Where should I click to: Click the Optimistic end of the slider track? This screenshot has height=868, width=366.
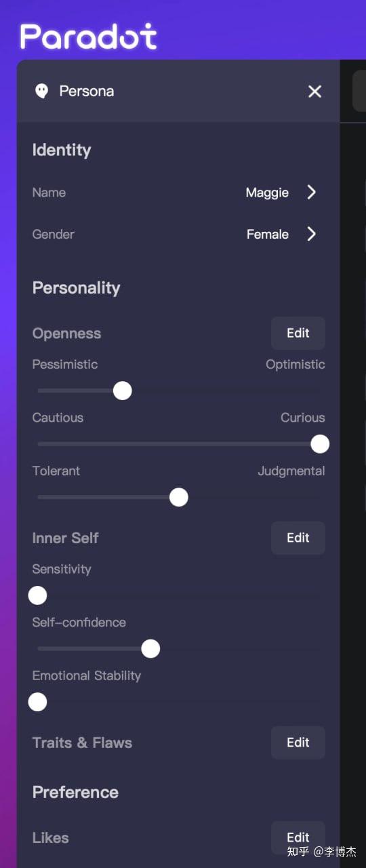click(x=316, y=391)
